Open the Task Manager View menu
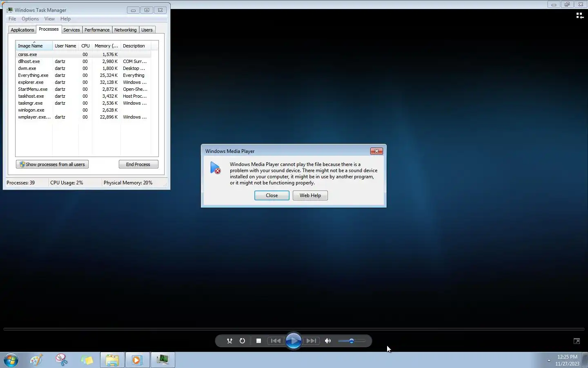 49,19
